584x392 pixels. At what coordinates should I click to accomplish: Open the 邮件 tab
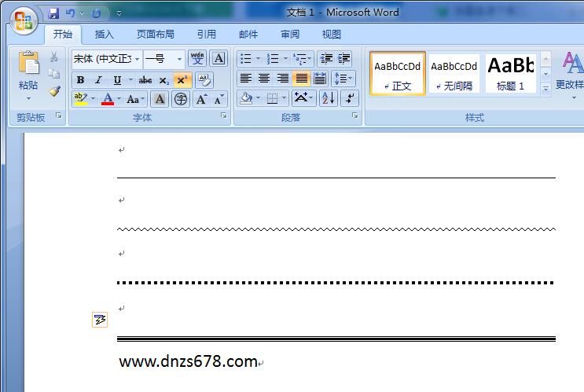pyautogui.click(x=248, y=35)
